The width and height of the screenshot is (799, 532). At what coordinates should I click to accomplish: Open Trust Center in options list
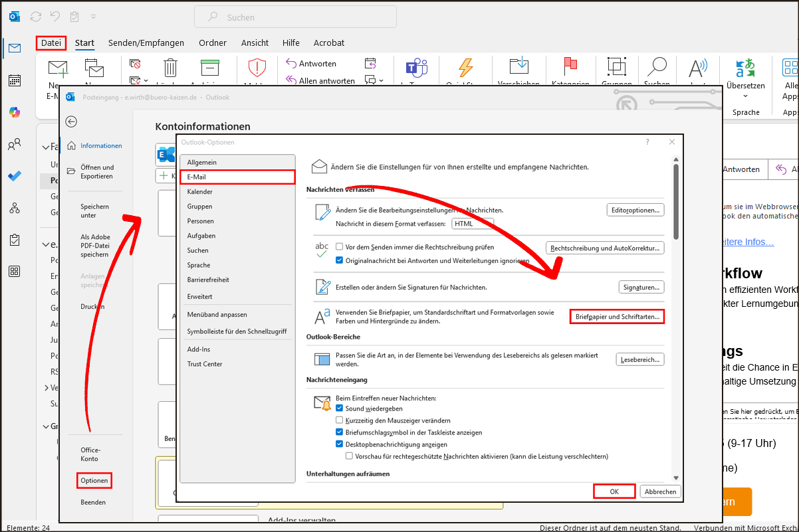(237, 364)
